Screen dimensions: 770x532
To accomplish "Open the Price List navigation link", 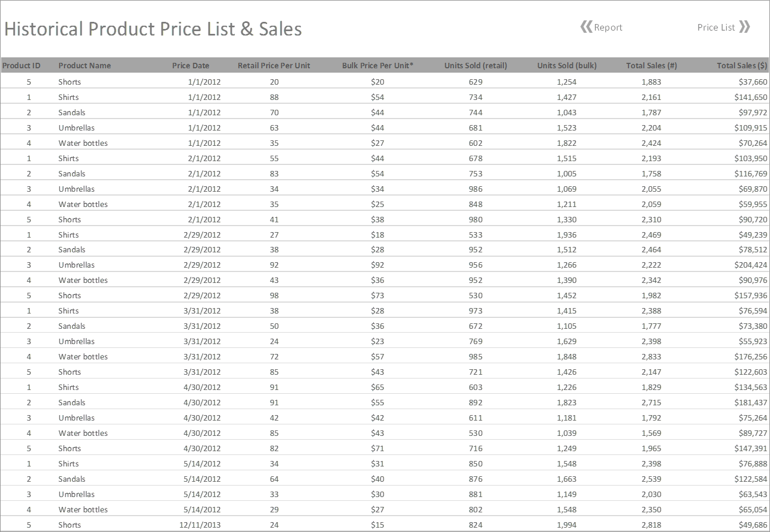I will click(716, 27).
